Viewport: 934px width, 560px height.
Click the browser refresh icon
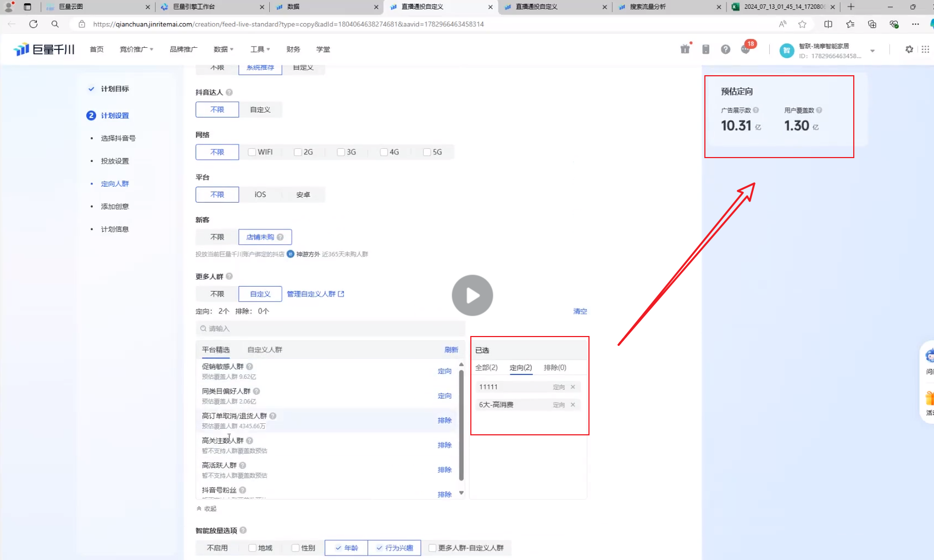pyautogui.click(x=34, y=24)
